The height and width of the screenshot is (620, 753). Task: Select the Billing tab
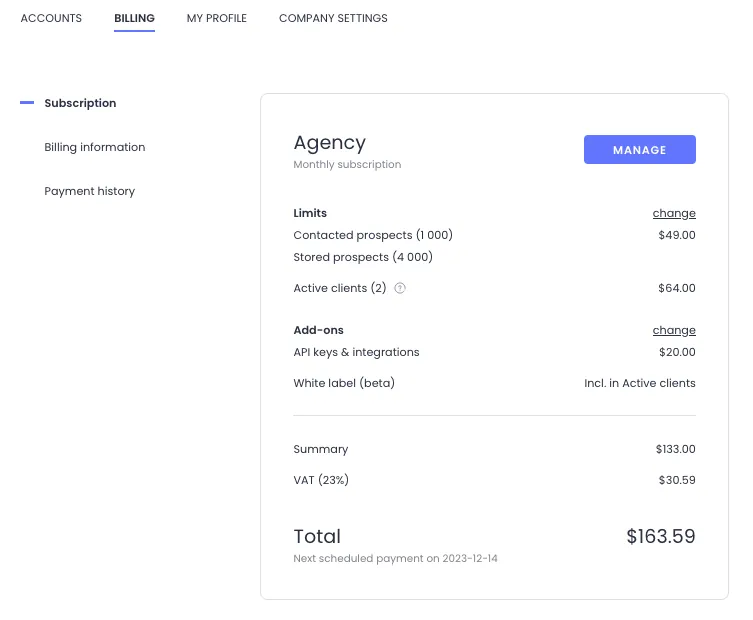click(x=134, y=18)
